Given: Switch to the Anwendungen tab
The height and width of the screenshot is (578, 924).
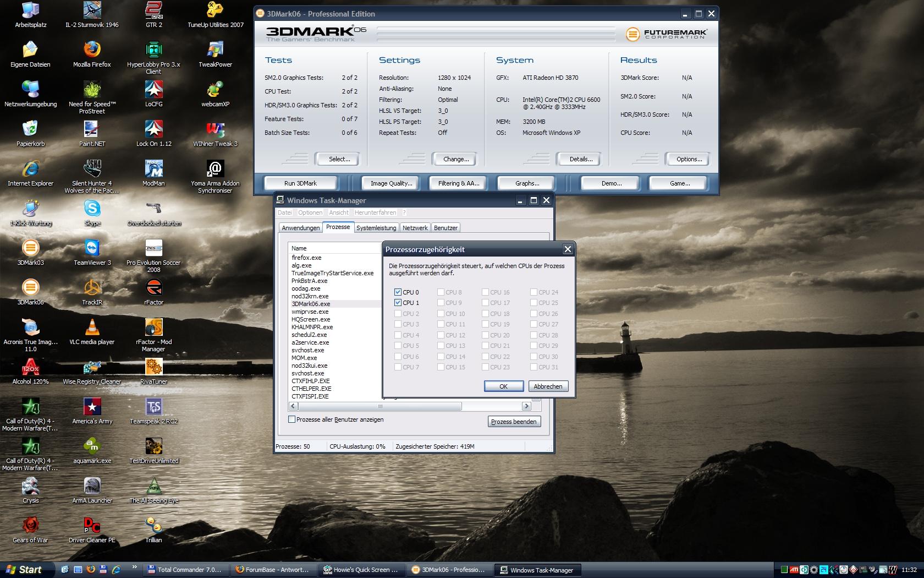Looking at the screenshot, I should [300, 228].
